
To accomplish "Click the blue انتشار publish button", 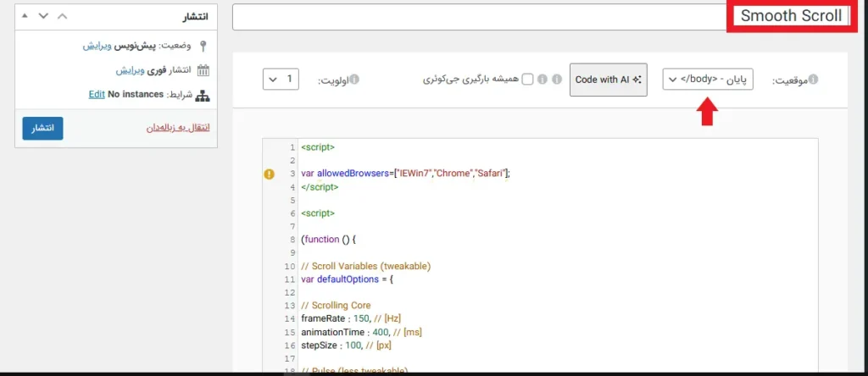I will point(42,128).
